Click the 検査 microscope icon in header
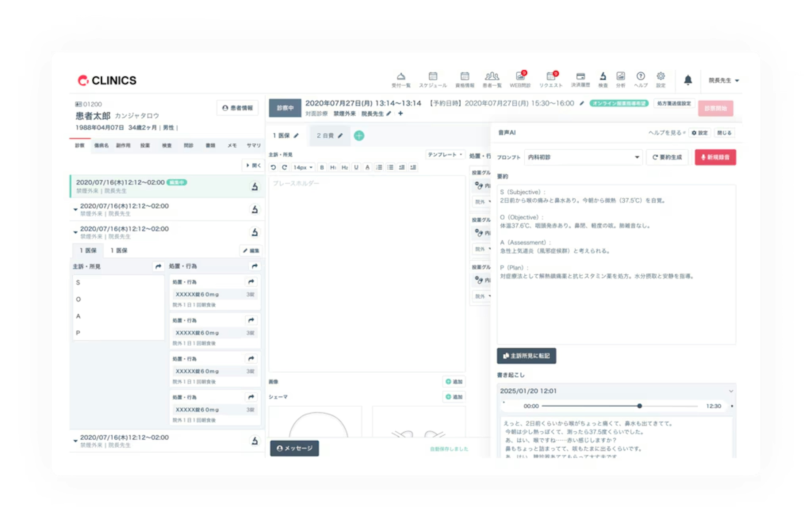Viewport: 812px width, 527px height. pyautogui.click(x=603, y=76)
